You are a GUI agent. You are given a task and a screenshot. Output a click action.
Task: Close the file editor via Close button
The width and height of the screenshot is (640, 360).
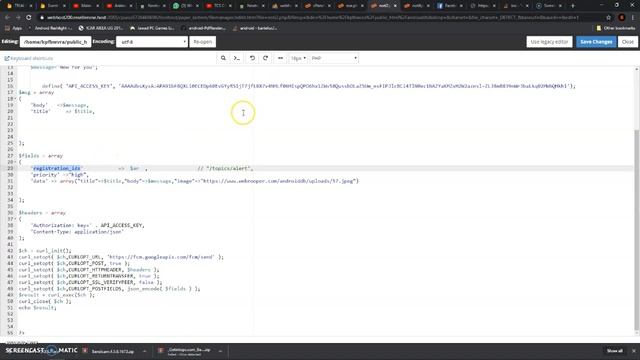pos(628,42)
